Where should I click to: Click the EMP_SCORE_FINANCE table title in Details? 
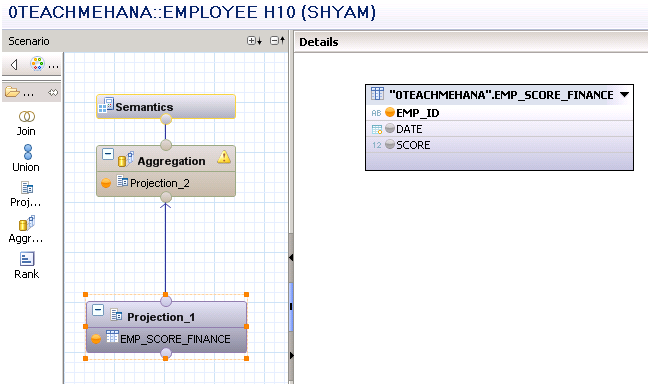[501, 95]
